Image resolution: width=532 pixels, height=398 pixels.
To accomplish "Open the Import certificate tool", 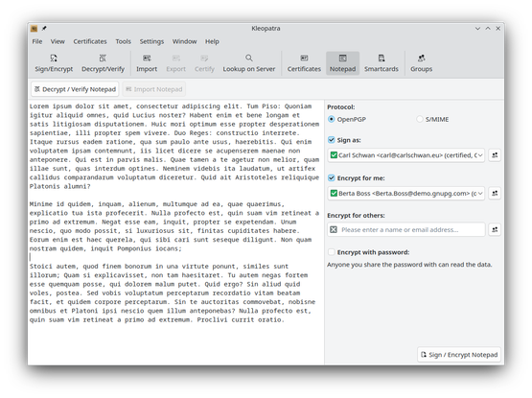I will (x=147, y=63).
